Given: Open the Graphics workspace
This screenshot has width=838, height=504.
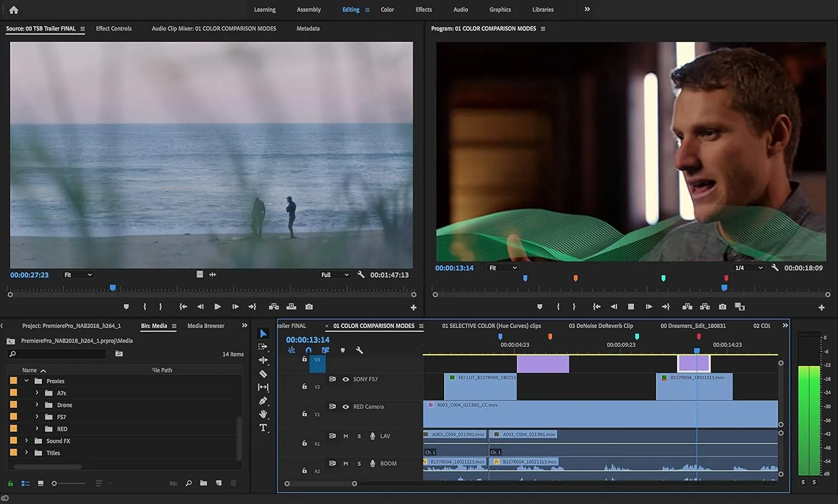Looking at the screenshot, I should click(x=499, y=9).
